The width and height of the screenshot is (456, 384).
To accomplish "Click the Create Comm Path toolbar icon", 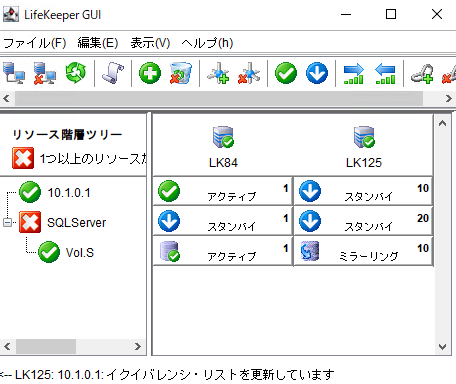I will (x=218, y=73).
